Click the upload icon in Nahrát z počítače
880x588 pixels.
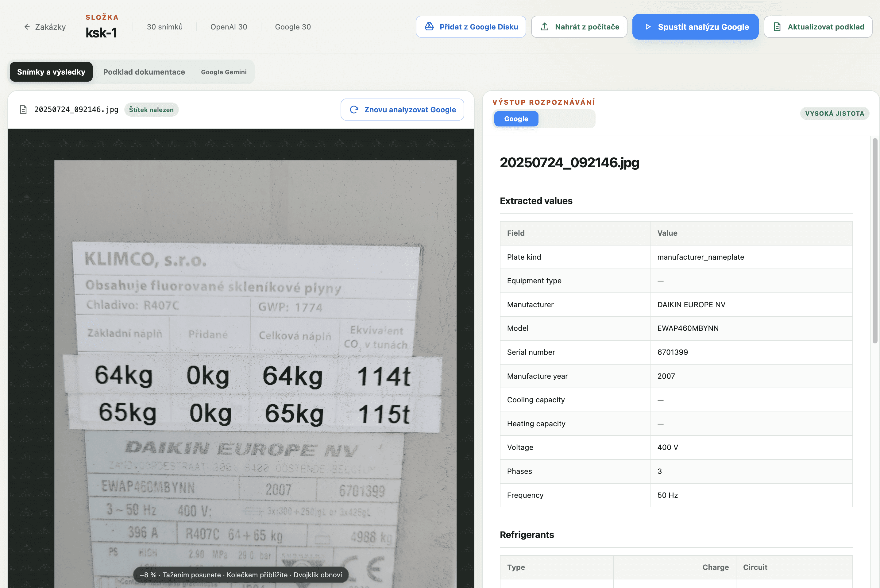click(544, 27)
